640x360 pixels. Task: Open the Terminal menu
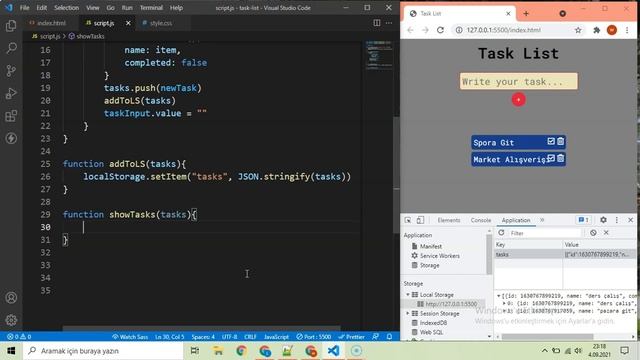coord(151,8)
